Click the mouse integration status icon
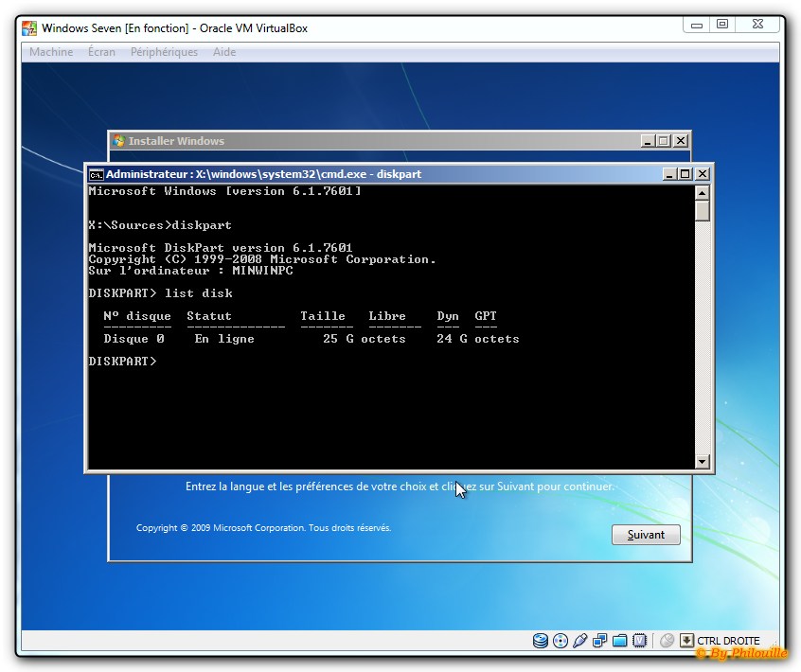Image resolution: width=801 pixels, height=672 pixels. coord(667,641)
